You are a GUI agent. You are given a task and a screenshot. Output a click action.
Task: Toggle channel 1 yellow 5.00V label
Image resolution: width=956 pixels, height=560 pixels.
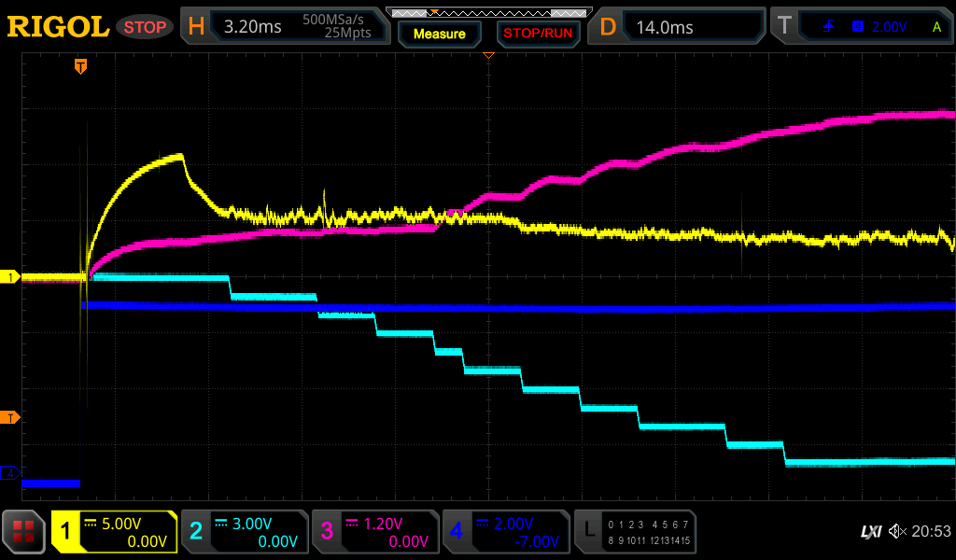pyautogui.click(x=114, y=532)
